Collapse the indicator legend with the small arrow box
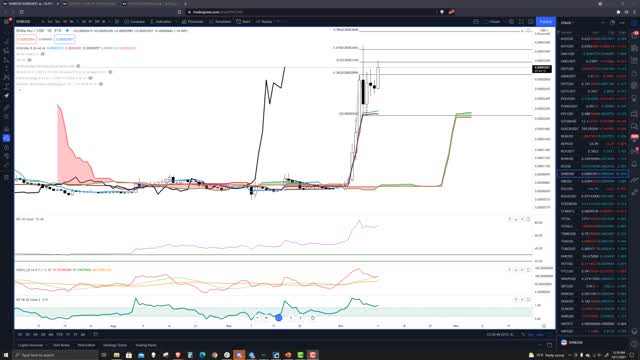This screenshot has width=640, height=360. [x=20, y=90]
